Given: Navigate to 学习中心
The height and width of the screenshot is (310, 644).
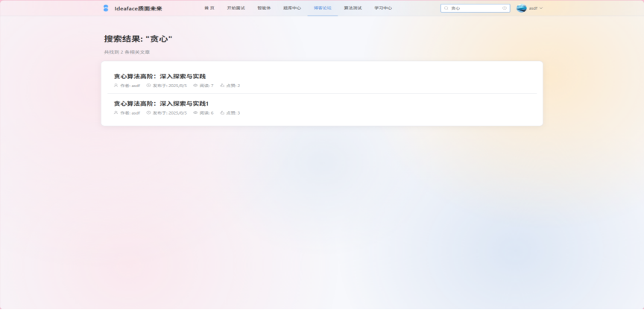Looking at the screenshot, I should coord(383,8).
